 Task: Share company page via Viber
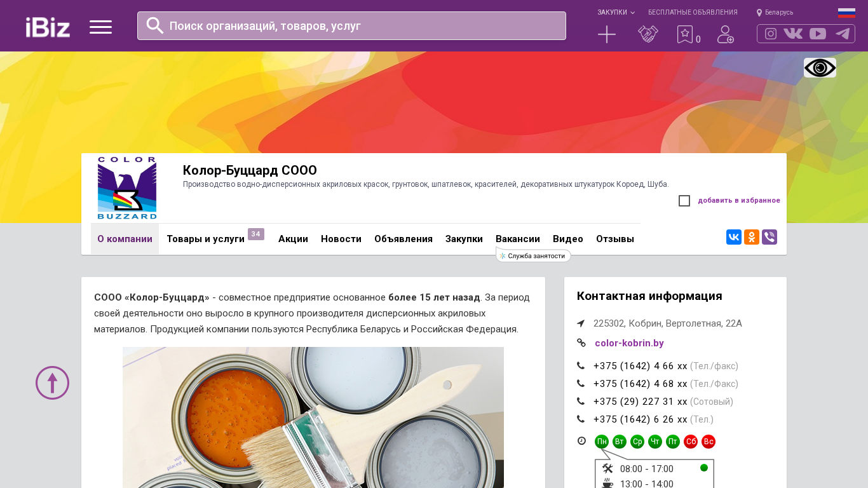[x=770, y=237]
